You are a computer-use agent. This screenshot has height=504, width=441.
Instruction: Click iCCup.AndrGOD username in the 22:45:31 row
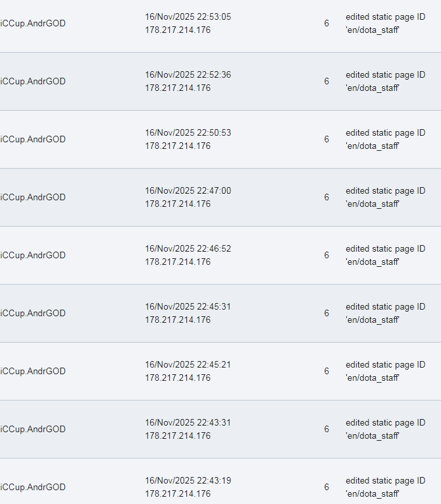[x=33, y=314]
